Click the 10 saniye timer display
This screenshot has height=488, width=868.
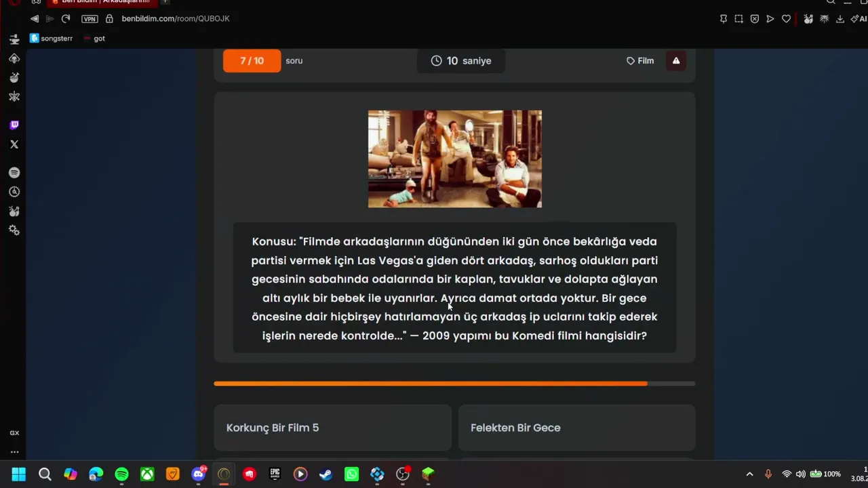click(x=461, y=61)
